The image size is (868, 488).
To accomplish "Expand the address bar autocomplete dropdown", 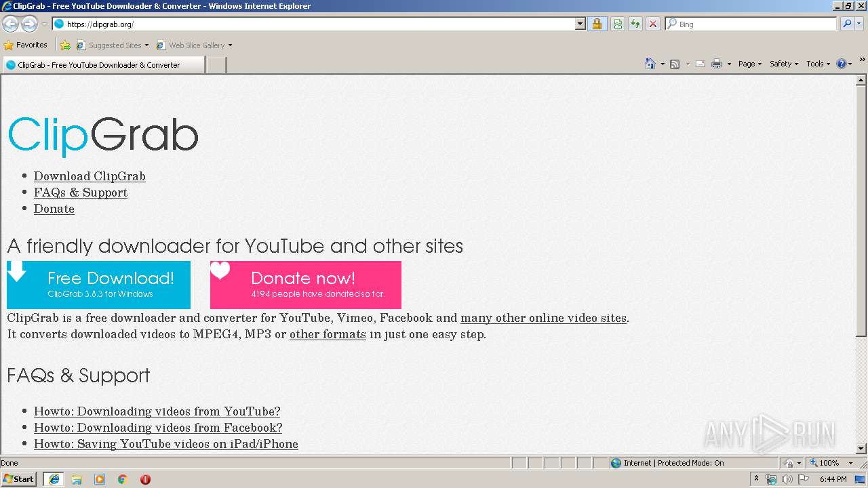I will point(580,24).
